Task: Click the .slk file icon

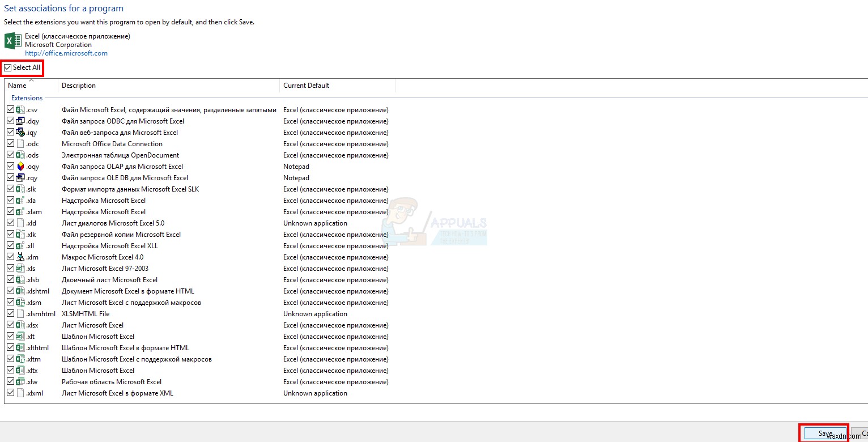Action: (x=20, y=189)
